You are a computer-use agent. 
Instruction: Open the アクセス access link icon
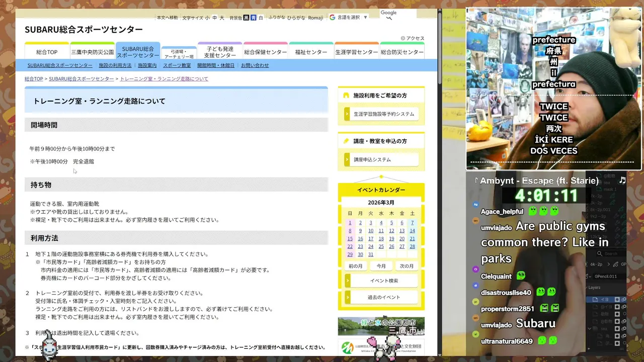pyautogui.click(x=403, y=38)
